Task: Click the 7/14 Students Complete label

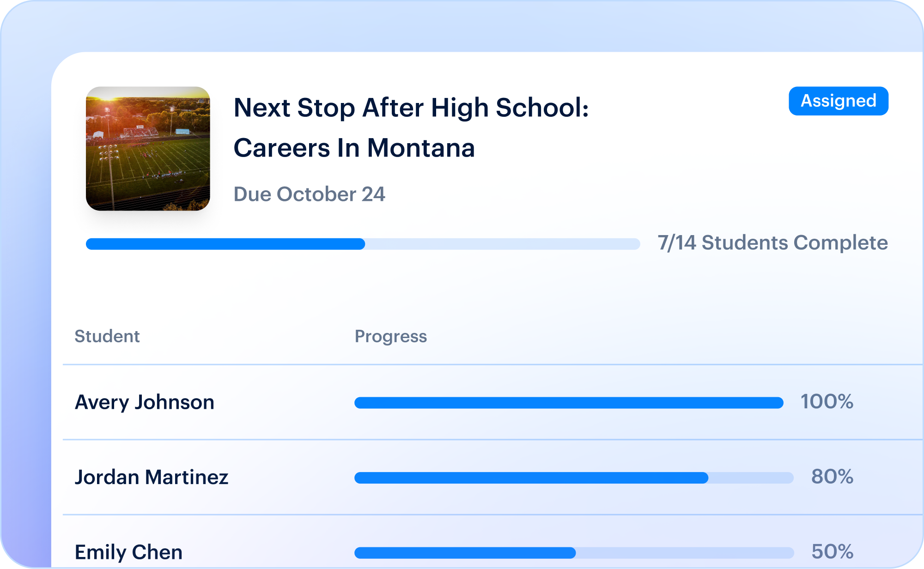Action: tap(772, 243)
